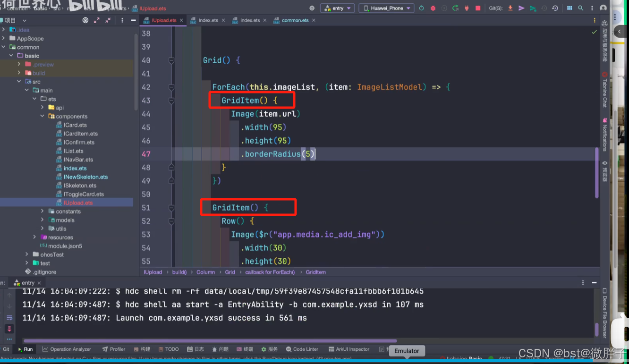Open the Operation Analyzer tool window
The width and height of the screenshot is (629, 364).
pyautogui.click(x=67, y=349)
